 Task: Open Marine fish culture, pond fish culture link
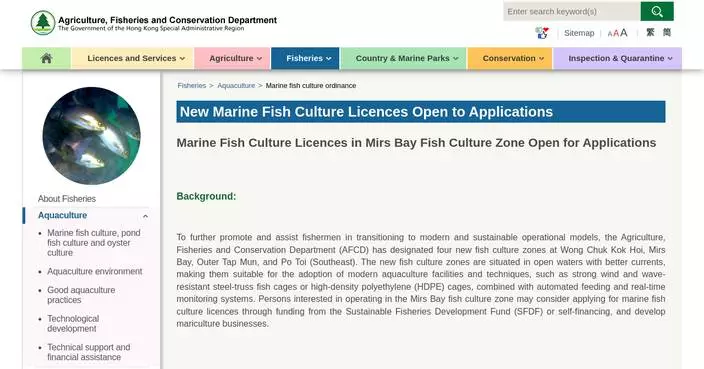click(94, 242)
